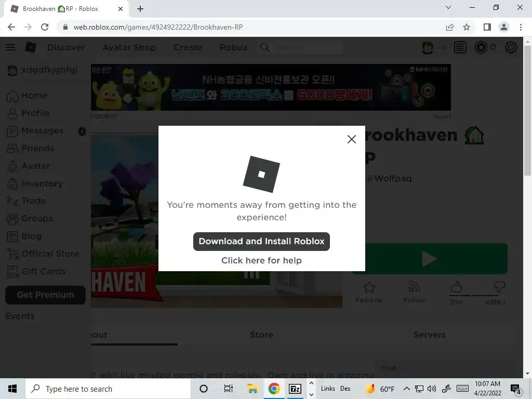532x399 pixels.
Task: Open Task View on the taskbar
Action: (x=229, y=389)
